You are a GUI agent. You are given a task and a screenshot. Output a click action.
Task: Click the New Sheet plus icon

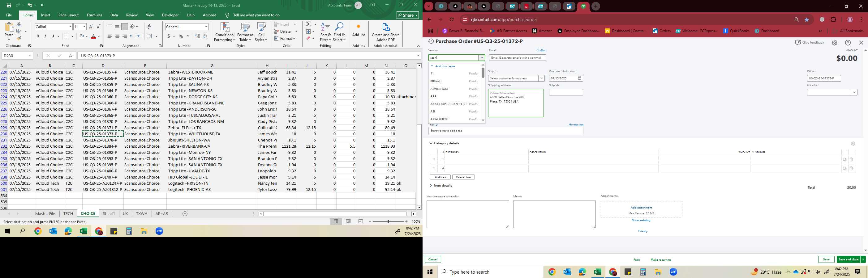(185, 214)
